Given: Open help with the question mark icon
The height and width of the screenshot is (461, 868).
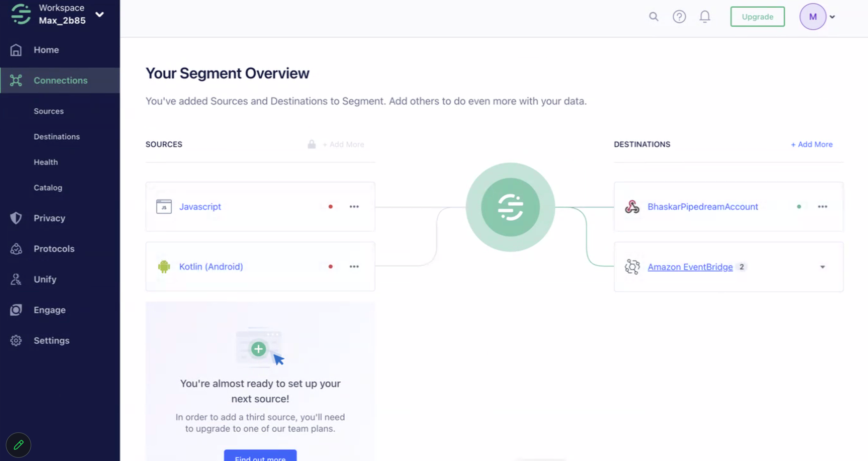Looking at the screenshot, I should 679,17.
